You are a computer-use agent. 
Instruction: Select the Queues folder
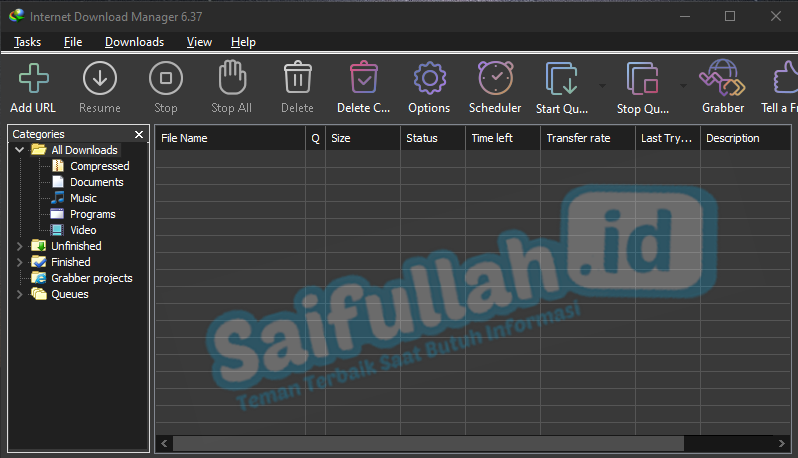pyautogui.click(x=70, y=294)
